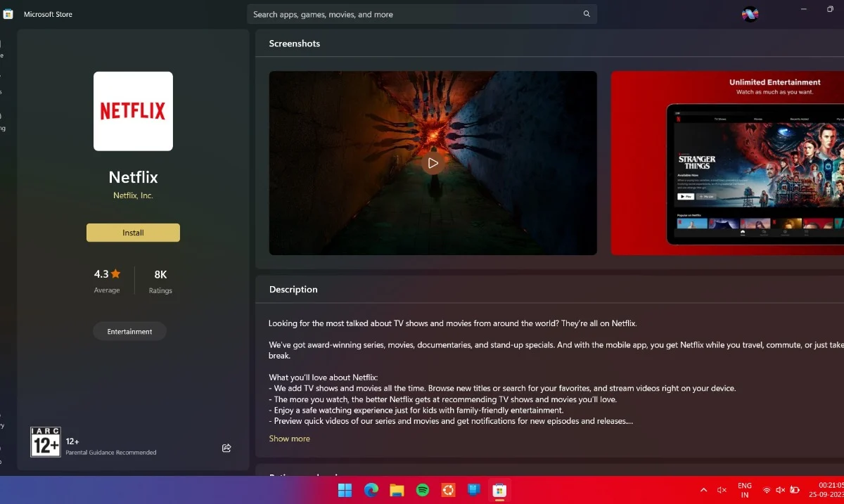Click the IARC 12+ rating badge

pos(46,442)
